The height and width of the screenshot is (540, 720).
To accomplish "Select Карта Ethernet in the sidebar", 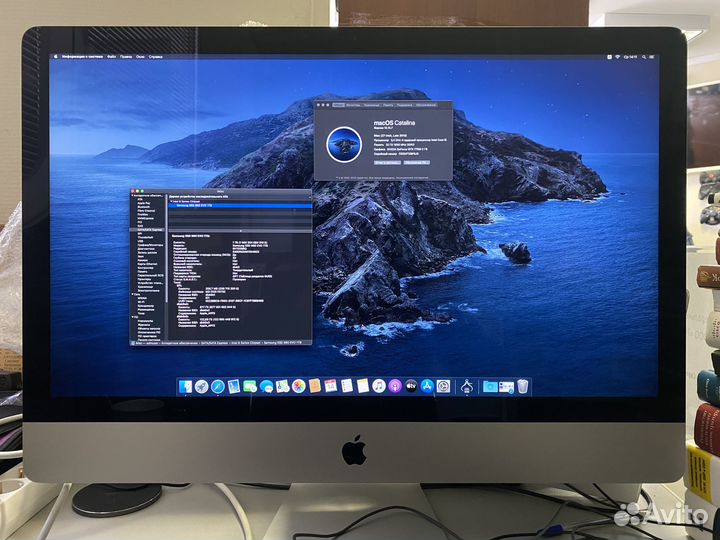I will tap(147, 264).
